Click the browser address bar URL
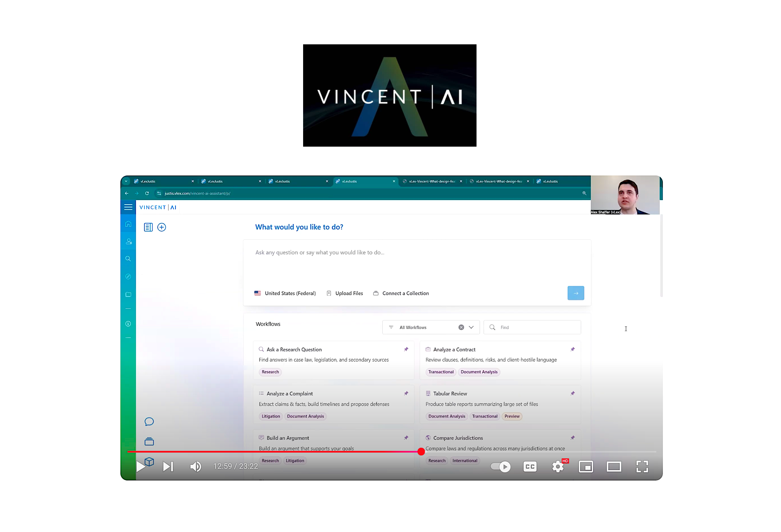 198,194
